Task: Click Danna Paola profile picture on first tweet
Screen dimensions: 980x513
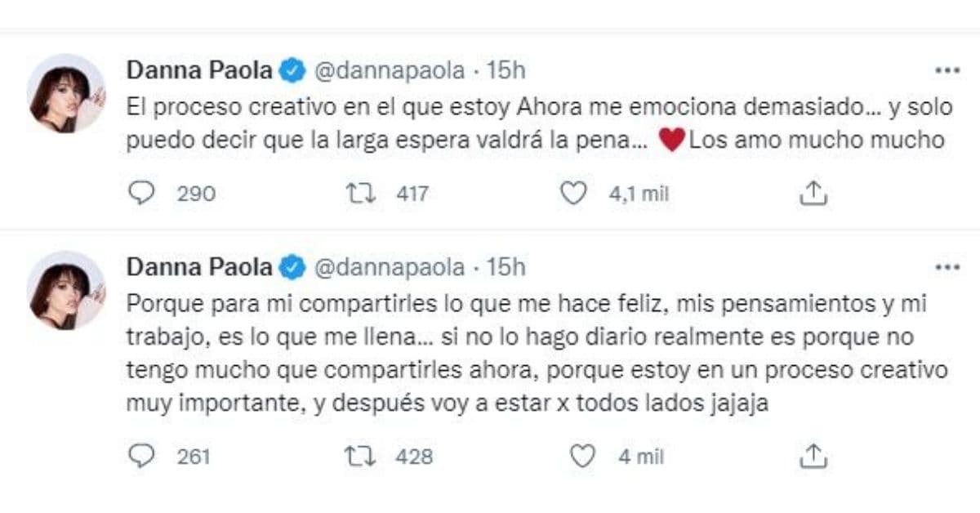Action: point(68,90)
